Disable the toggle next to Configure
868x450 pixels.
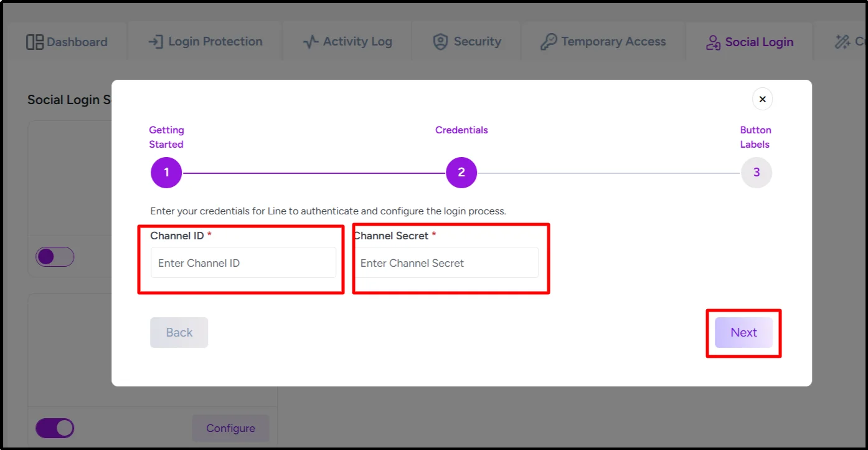click(55, 428)
